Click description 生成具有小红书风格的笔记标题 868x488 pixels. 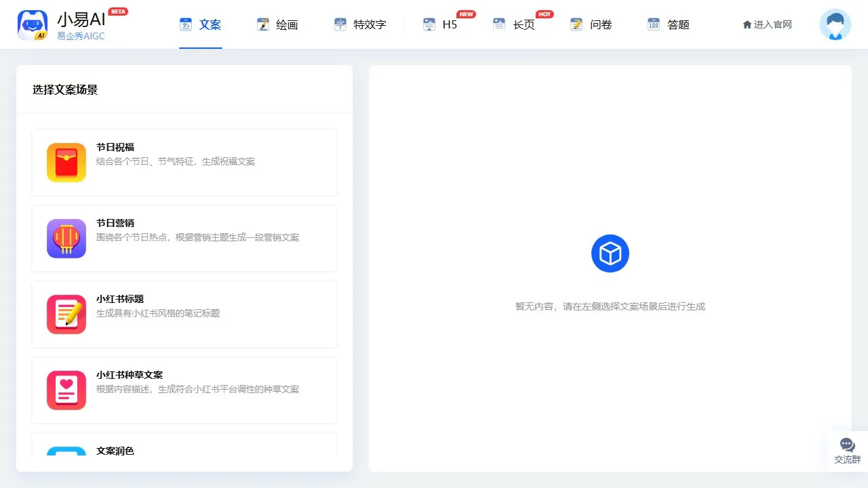(x=158, y=313)
